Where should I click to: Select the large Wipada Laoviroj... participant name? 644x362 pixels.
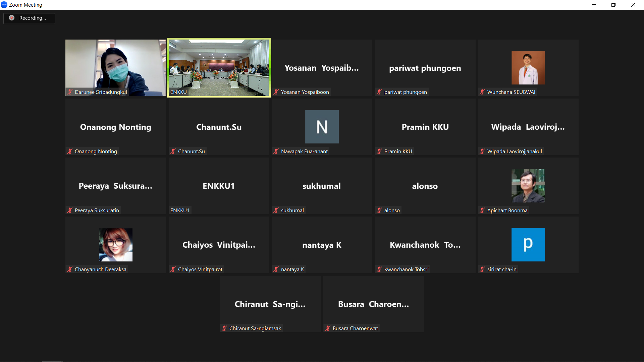tap(528, 127)
